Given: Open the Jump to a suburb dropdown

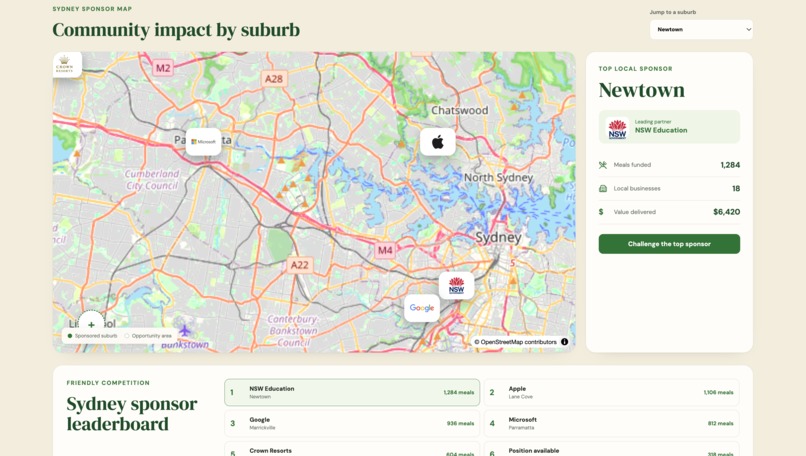Looking at the screenshot, I should click(x=701, y=29).
